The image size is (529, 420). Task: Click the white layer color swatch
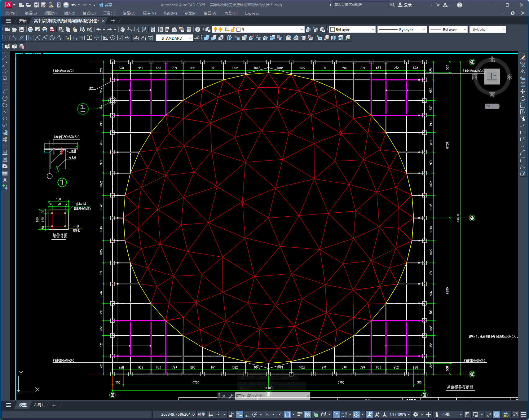[x=239, y=29]
